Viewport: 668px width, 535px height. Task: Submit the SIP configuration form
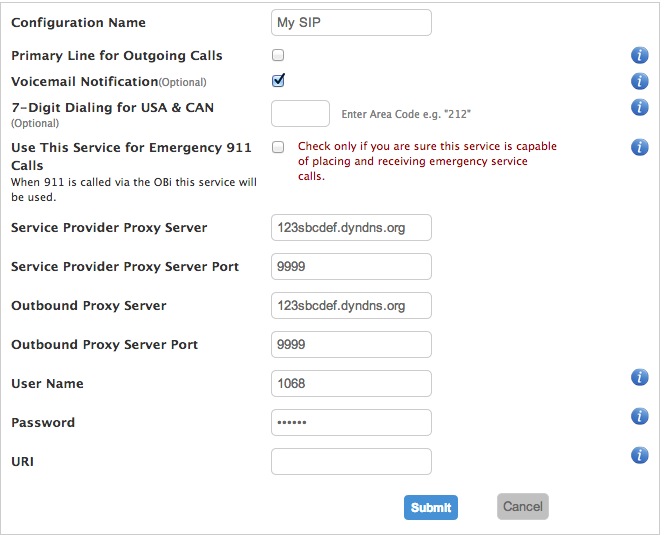tap(431, 507)
